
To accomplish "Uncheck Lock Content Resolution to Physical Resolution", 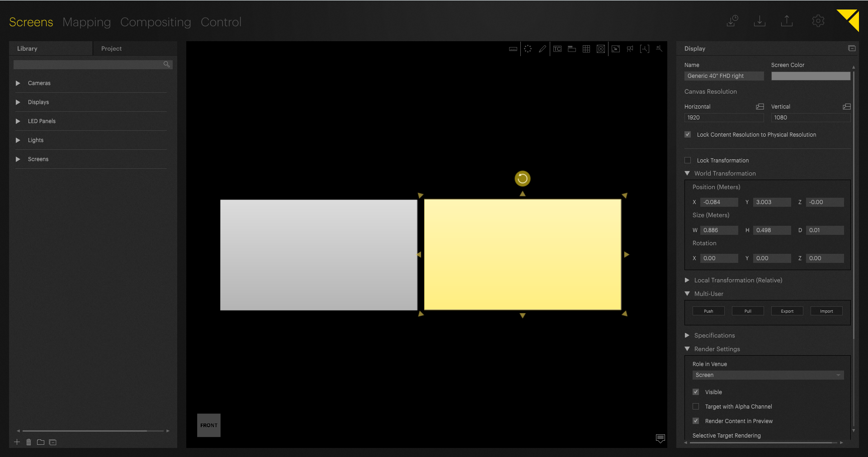I will [688, 135].
